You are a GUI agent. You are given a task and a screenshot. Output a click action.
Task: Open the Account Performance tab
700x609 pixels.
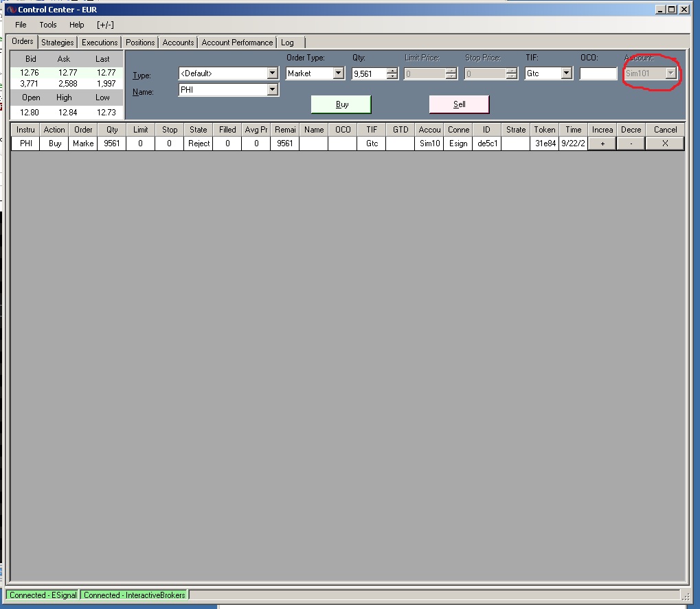237,43
